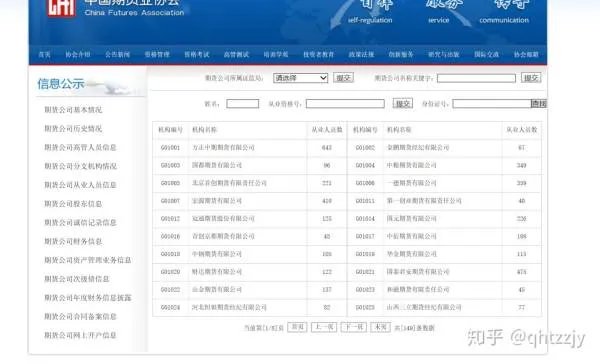Viewport: 600px width, 364px height.
Task: Click the 首页 pagination button
Action: (x=297, y=327)
